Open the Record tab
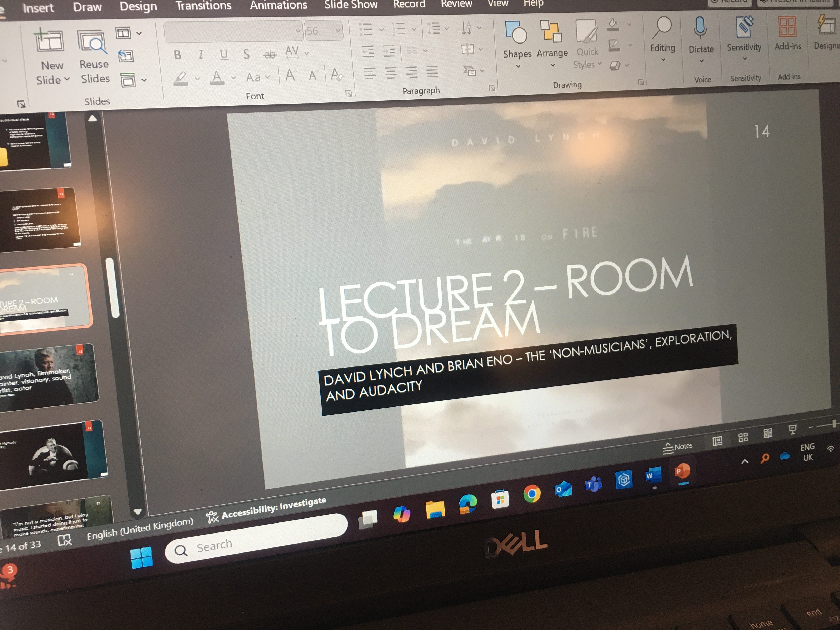Screen dimensions: 840x630 coord(409,4)
